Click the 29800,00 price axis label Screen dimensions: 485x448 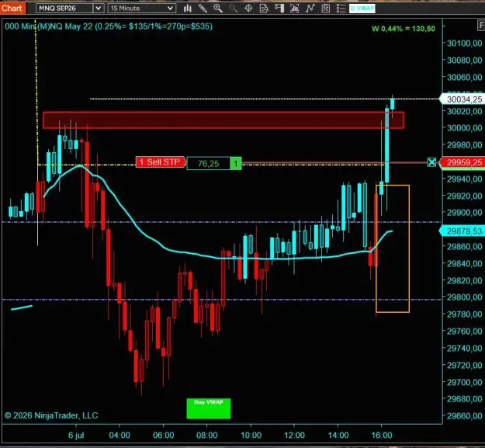(464, 297)
